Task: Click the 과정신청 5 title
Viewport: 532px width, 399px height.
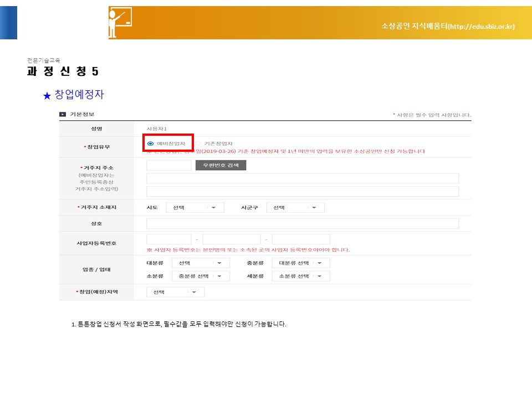Action: click(63, 71)
